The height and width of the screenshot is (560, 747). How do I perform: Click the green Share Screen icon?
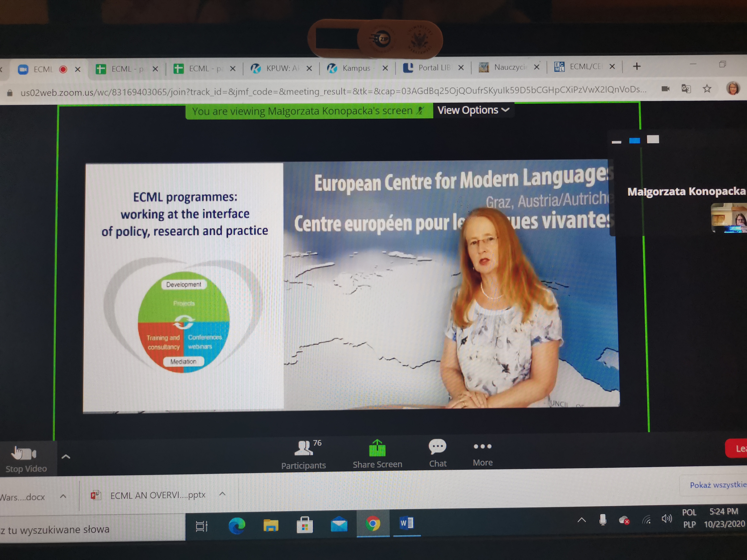pos(377,448)
